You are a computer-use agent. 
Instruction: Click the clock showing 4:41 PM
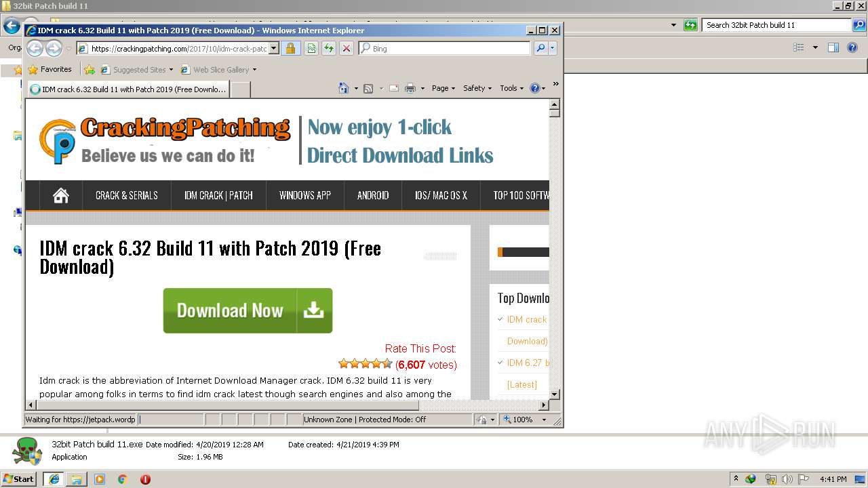[x=833, y=479]
